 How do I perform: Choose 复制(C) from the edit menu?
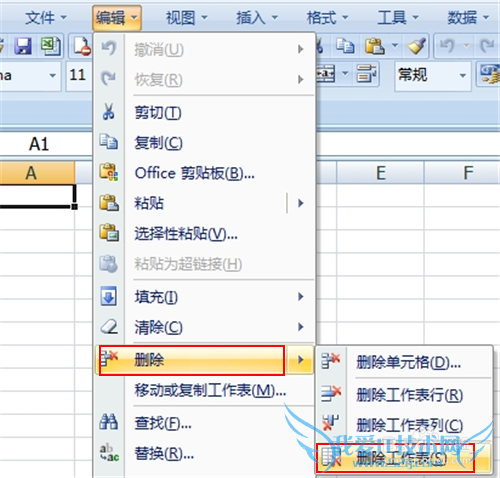tap(205, 143)
